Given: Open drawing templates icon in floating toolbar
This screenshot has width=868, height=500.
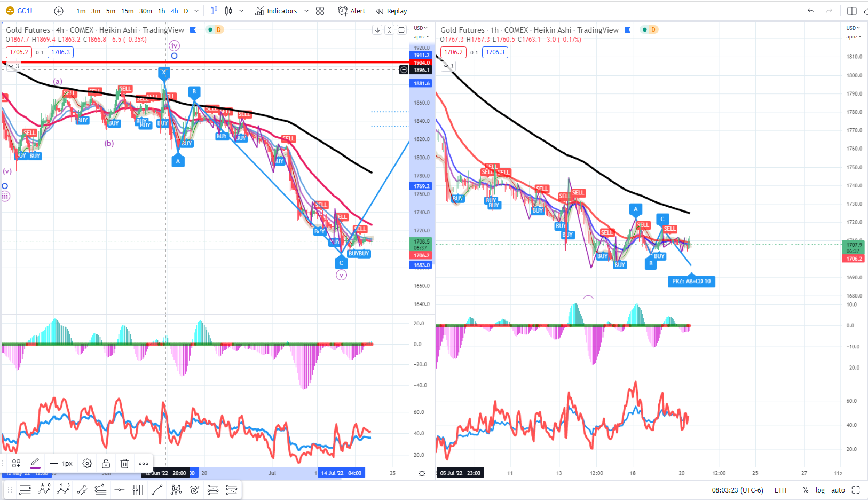Looking at the screenshot, I should tap(16, 464).
